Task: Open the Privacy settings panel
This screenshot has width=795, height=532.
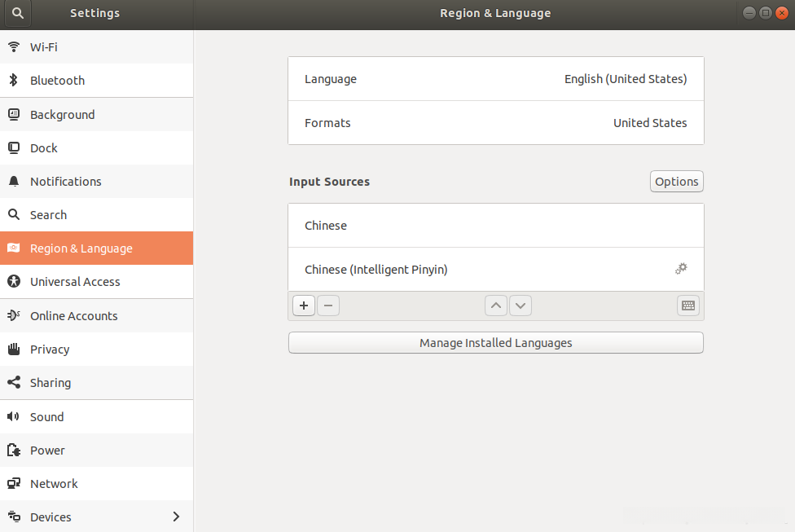Action: [x=50, y=350]
